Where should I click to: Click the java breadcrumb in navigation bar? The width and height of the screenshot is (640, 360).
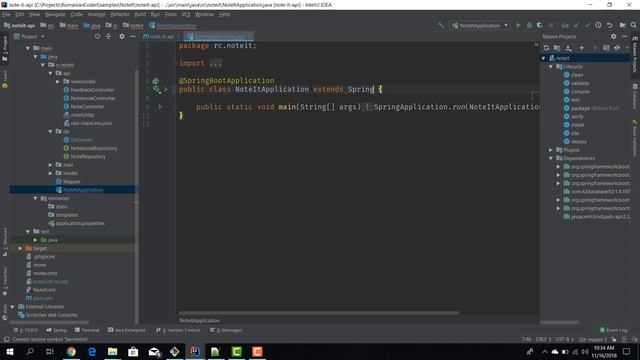click(x=92, y=25)
